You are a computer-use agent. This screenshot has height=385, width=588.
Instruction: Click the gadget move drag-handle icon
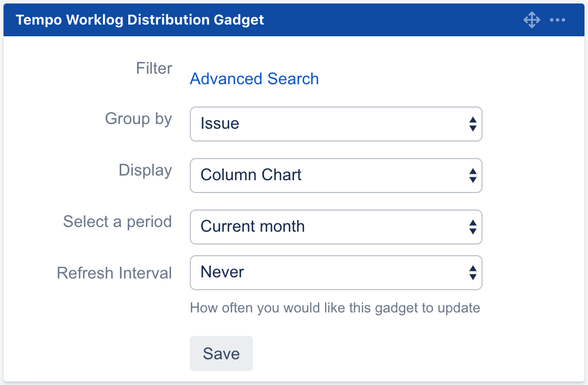pos(531,20)
